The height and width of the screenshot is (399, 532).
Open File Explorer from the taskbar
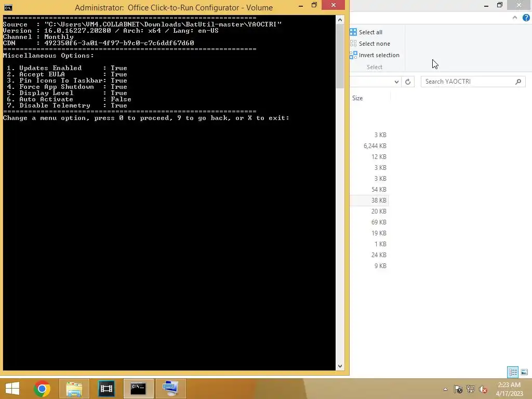pyautogui.click(x=74, y=389)
